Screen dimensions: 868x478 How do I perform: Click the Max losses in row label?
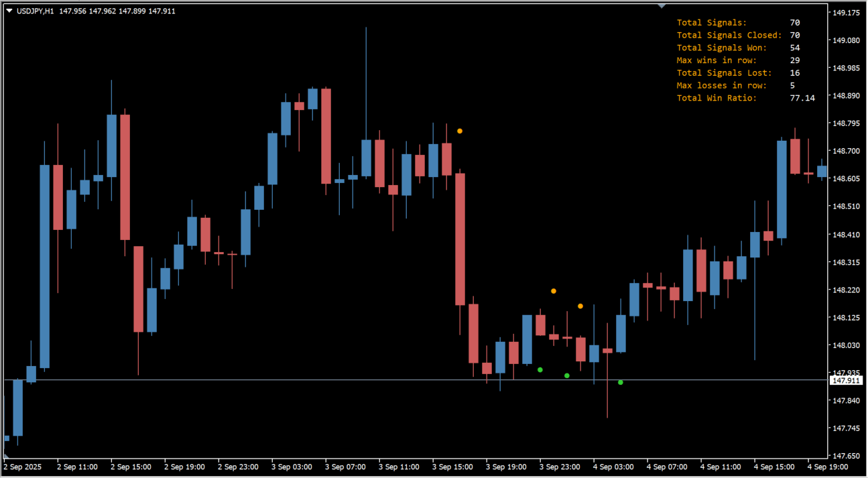click(x=722, y=85)
